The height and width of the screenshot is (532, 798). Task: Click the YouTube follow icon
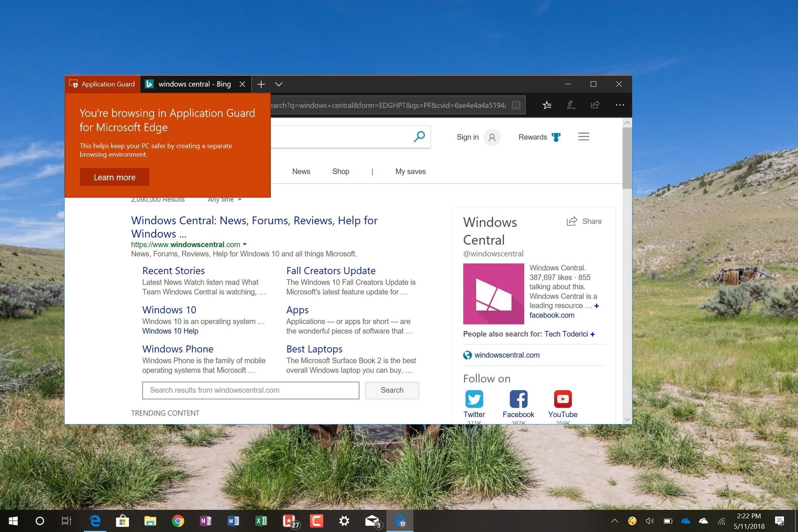(562, 399)
